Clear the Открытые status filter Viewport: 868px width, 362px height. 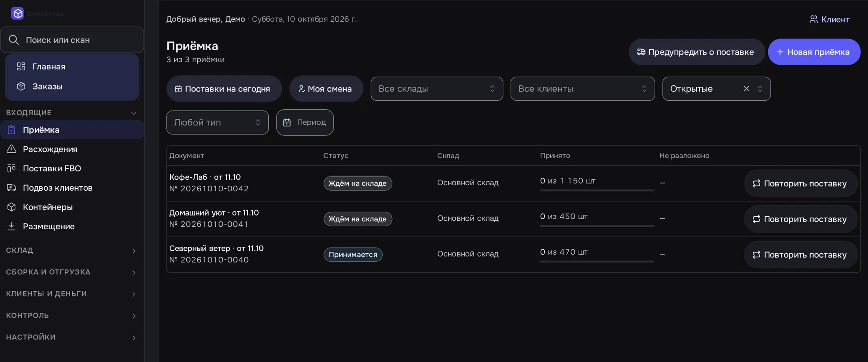pyautogui.click(x=746, y=88)
